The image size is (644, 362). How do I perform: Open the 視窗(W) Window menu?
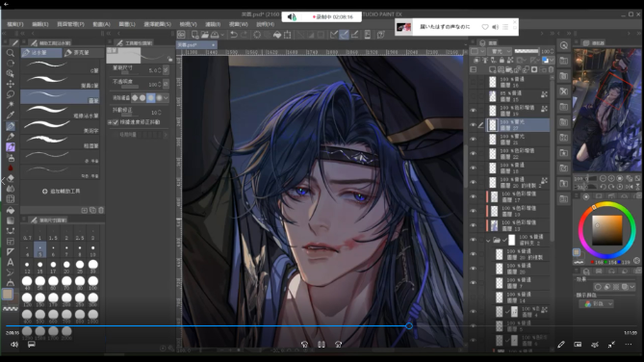(238, 24)
